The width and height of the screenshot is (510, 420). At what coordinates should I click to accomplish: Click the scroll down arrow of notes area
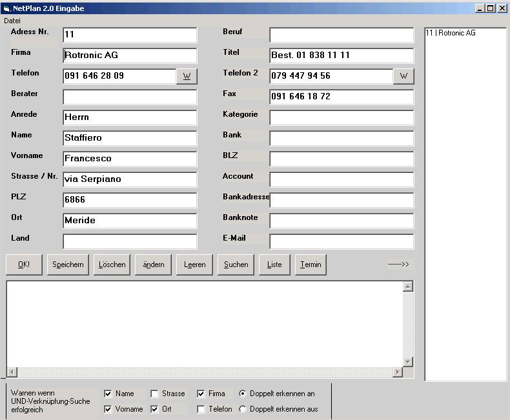coord(408,361)
